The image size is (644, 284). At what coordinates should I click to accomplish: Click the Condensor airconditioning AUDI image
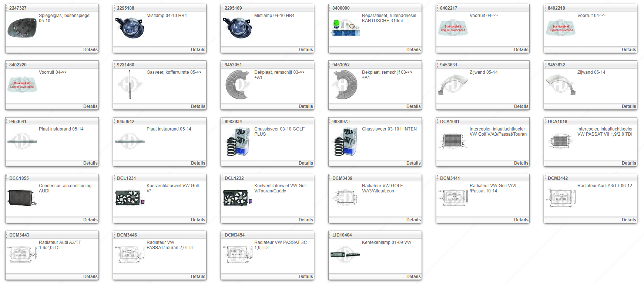coord(22,198)
